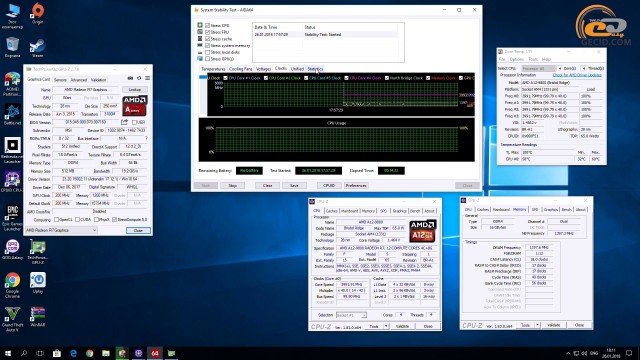The height and width of the screenshot is (360, 640).
Task: Open Task View on taskbar
Action: click(40, 353)
